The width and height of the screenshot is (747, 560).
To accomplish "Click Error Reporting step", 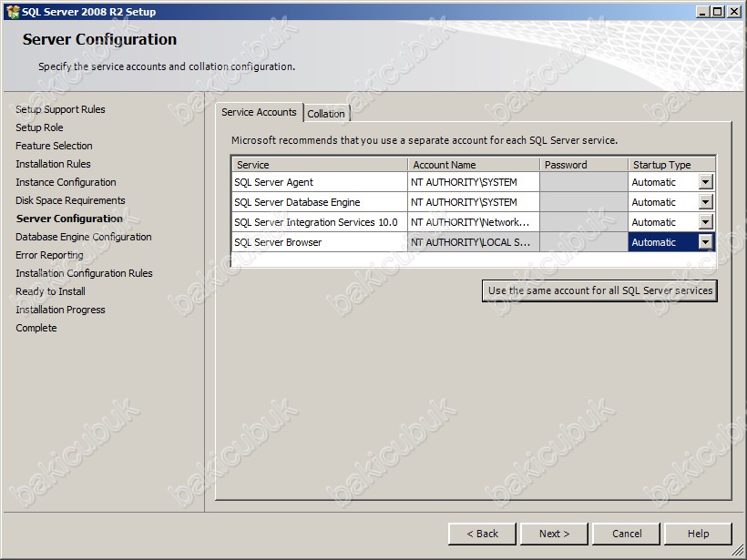I will pyautogui.click(x=49, y=255).
